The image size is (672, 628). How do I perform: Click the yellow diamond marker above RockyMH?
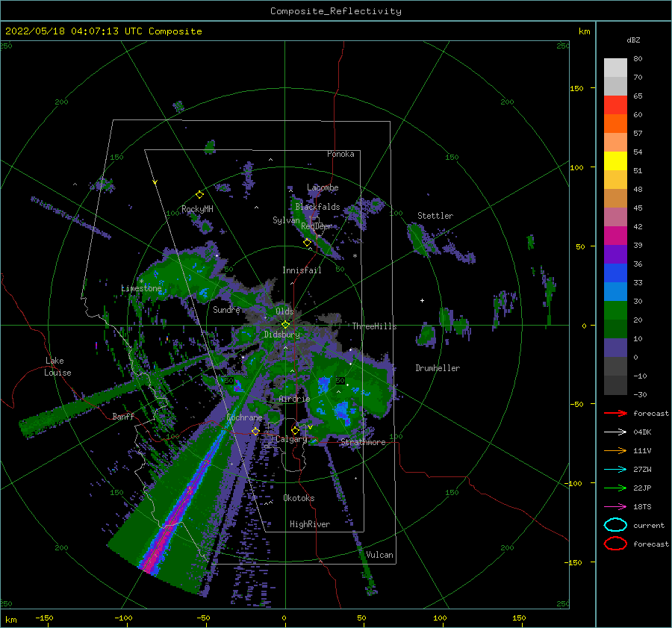point(199,195)
